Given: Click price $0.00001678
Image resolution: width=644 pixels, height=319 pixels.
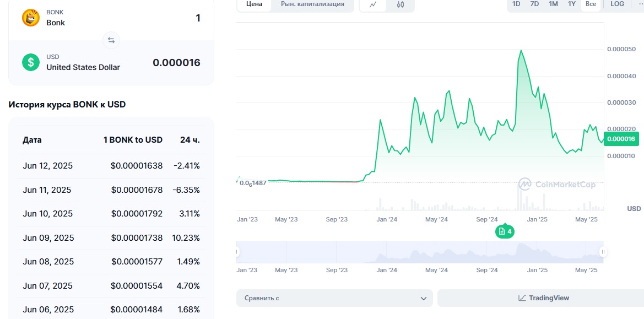Looking at the screenshot, I should pos(137,190).
